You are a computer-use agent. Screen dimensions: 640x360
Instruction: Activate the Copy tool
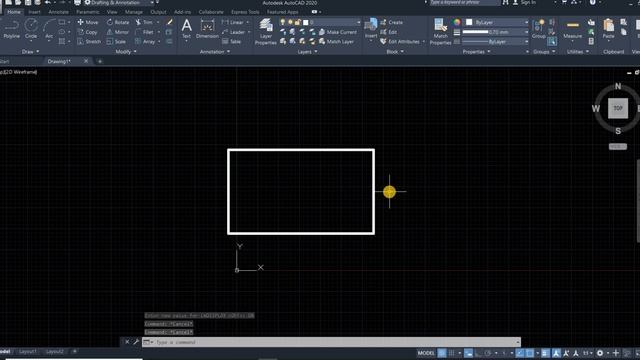click(x=87, y=32)
